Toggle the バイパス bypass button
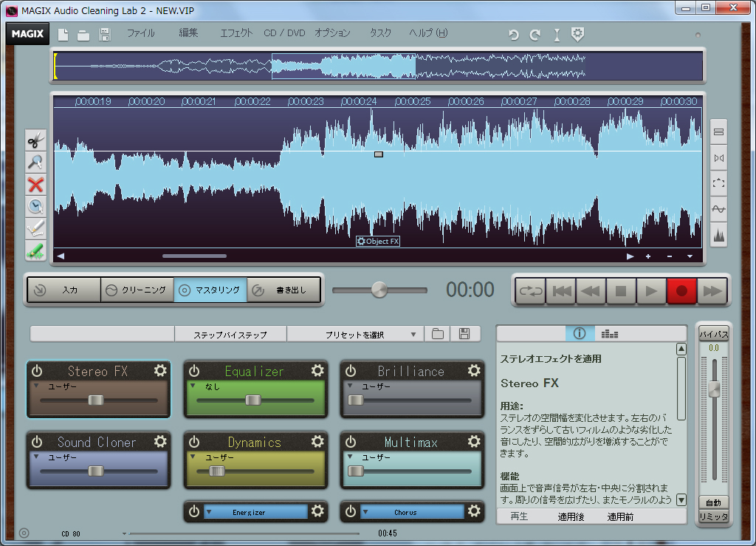Image resolution: width=756 pixels, height=546 pixels. point(714,334)
